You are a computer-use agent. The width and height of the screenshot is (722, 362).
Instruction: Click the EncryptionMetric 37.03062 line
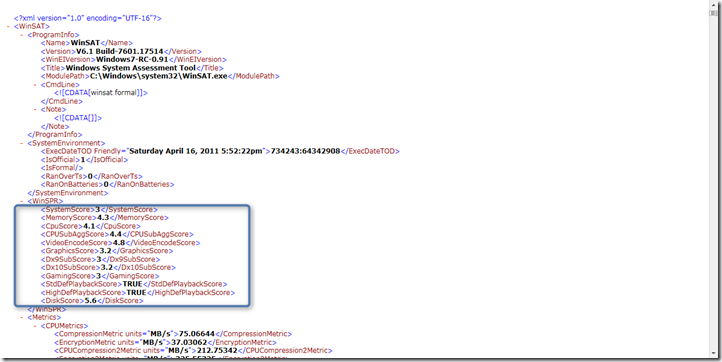165,342
